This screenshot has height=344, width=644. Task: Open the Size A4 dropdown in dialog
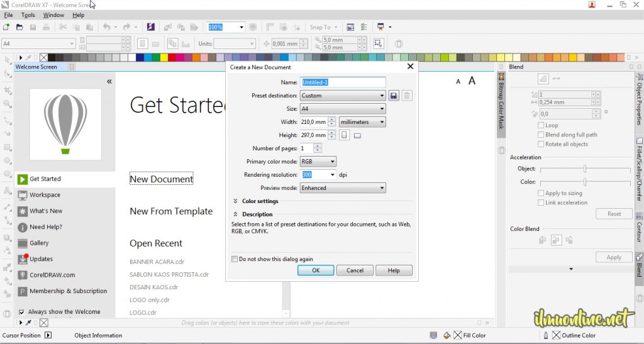(x=343, y=109)
